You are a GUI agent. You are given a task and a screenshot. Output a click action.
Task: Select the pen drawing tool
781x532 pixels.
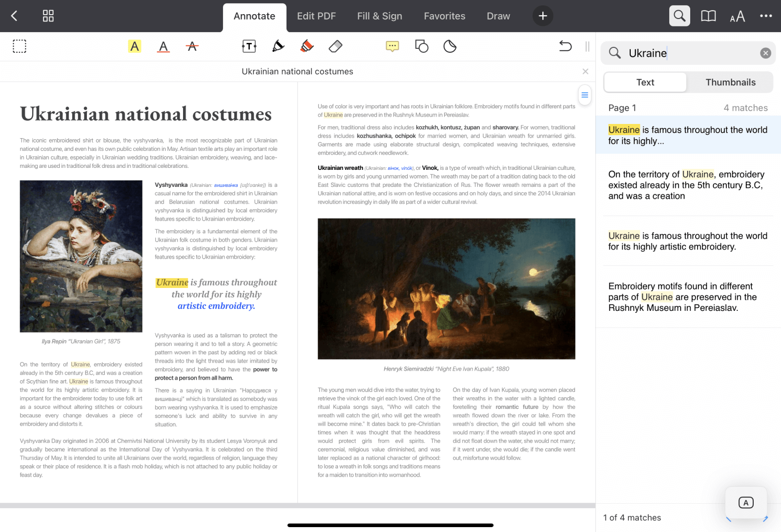point(278,46)
